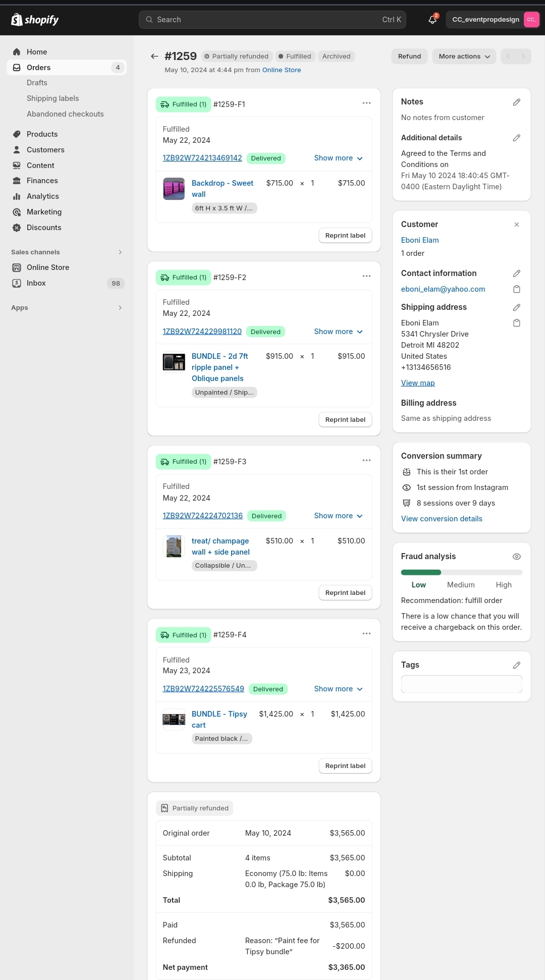545x980 pixels.
Task: Click the Discounts badge icon
Action: [17, 228]
